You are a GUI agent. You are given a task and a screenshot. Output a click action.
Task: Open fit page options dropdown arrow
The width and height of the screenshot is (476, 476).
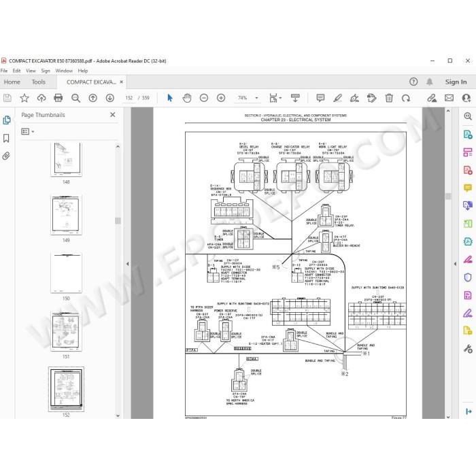(280, 98)
